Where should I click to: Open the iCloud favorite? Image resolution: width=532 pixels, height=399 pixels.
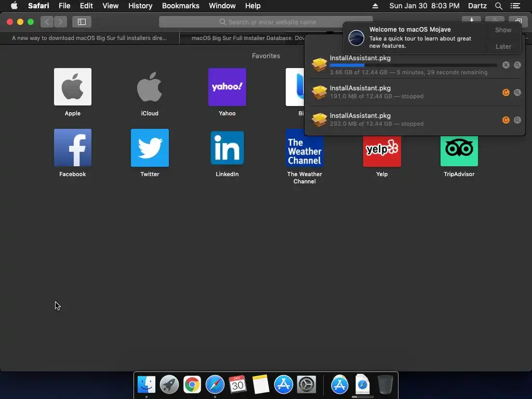pos(150,87)
